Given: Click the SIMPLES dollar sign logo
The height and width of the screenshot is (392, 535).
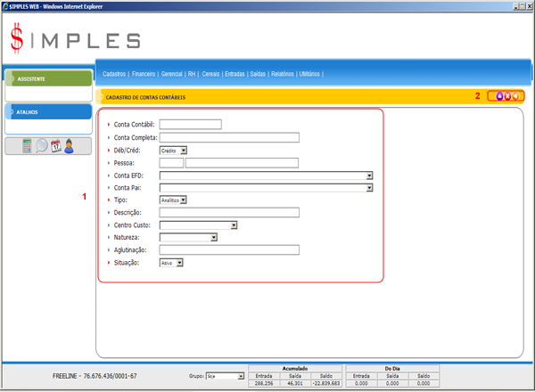Looking at the screenshot, I should [x=18, y=39].
